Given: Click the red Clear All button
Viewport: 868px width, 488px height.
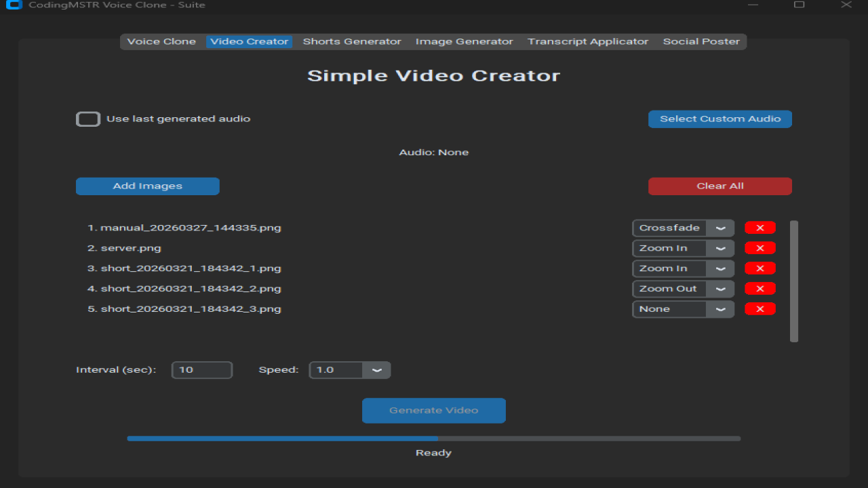Looking at the screenshot, I should (x=720, y=186).
